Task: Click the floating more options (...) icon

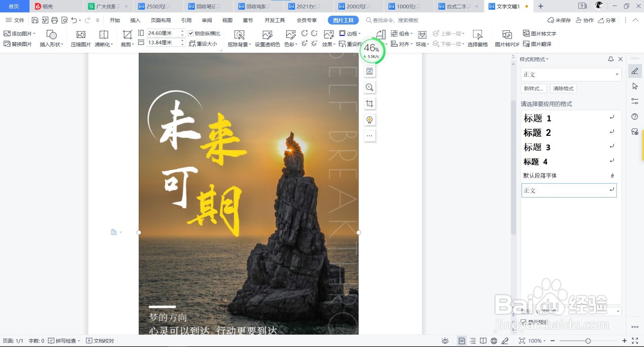Action: [x=369, y=136]
